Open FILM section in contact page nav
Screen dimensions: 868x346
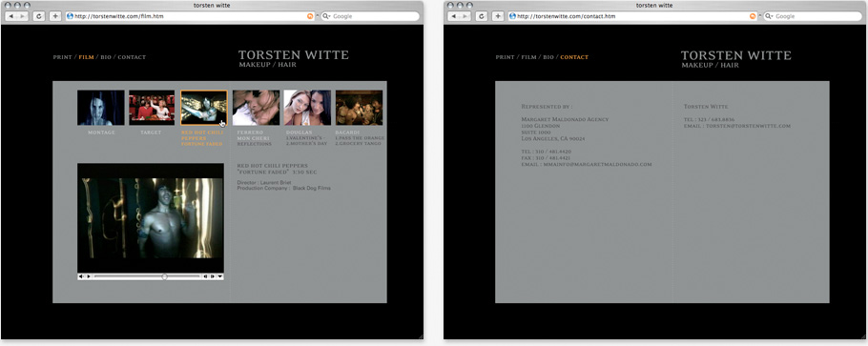point(529,57)
